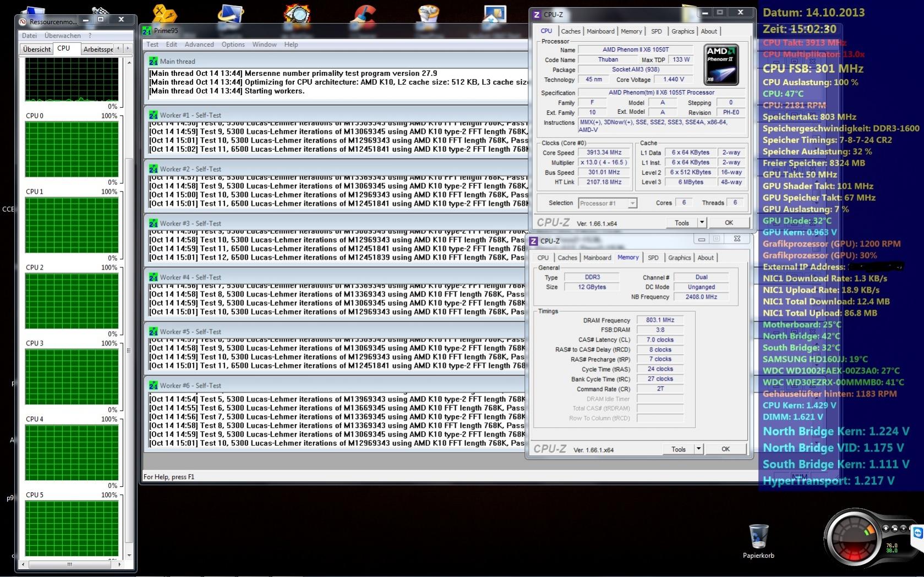Image resolution: width=924 pixels, height=577 pixels.
Task: Click the Ressourcenmonitor title bar icon
Action: coord(23,21)
